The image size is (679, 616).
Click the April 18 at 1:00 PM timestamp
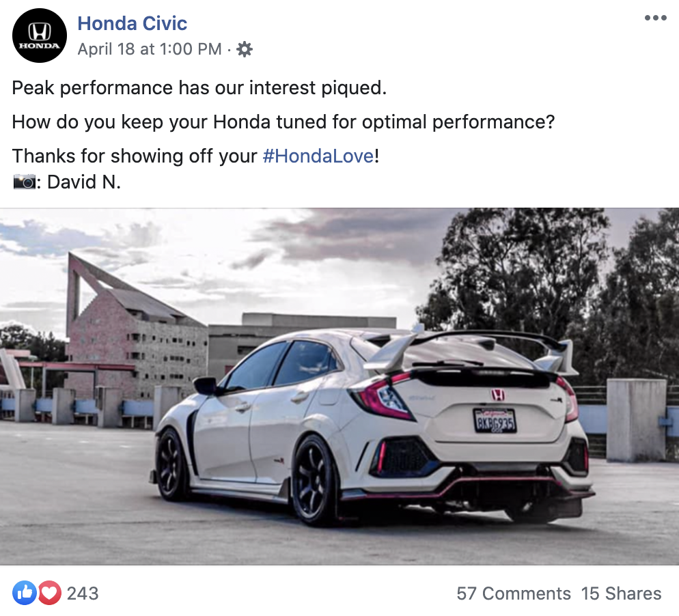(x=150, y=49)
